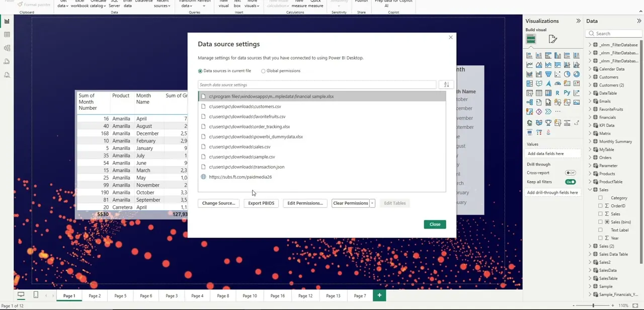Select Python visual icon

pos(567,93)
